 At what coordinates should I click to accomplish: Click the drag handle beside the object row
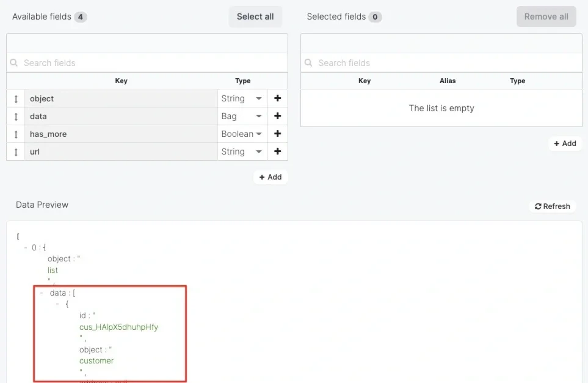click(15, 98)
